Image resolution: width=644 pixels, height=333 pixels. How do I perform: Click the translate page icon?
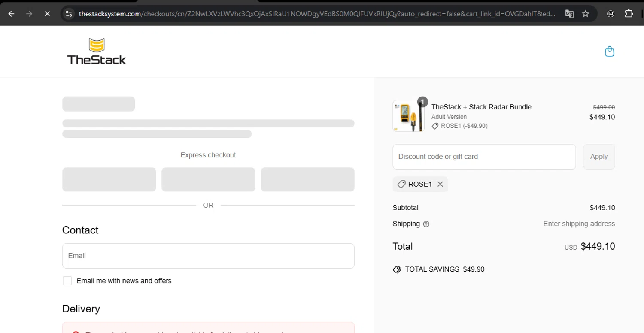(x=569, y=14)
